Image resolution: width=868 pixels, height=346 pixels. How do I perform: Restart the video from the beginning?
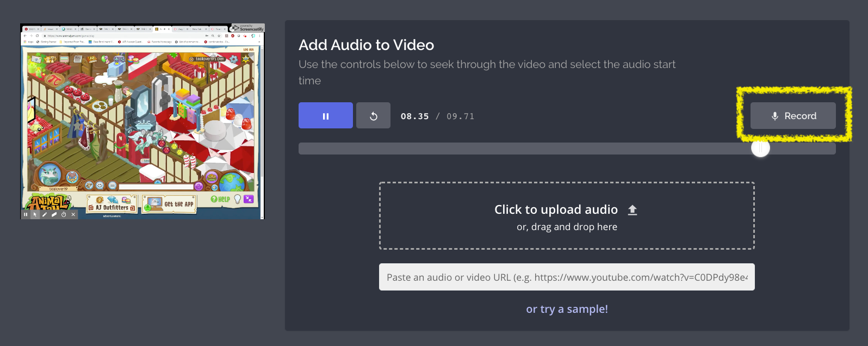tap(373, 115)
